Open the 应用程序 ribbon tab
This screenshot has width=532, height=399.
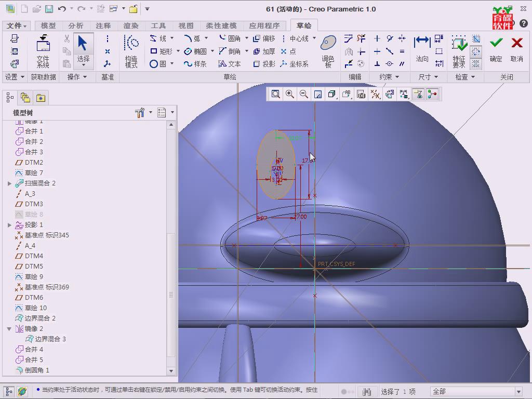click(264, 25)
